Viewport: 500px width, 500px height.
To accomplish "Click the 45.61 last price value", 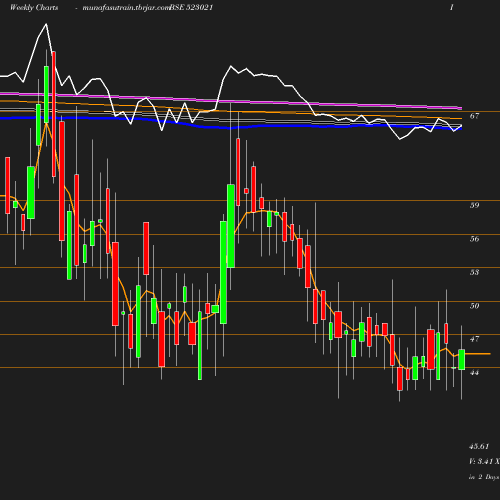I will coord(479,446).
